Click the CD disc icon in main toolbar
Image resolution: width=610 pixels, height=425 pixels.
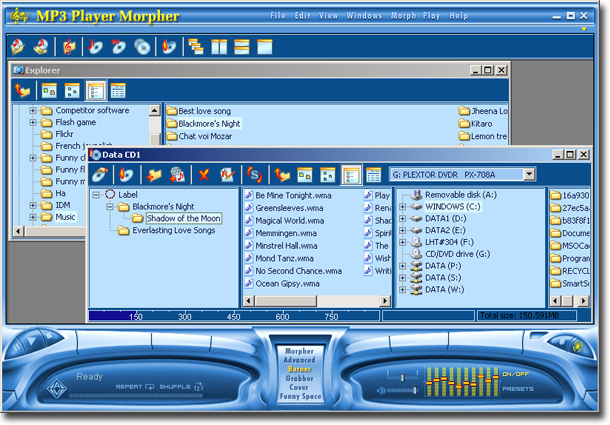142,46
